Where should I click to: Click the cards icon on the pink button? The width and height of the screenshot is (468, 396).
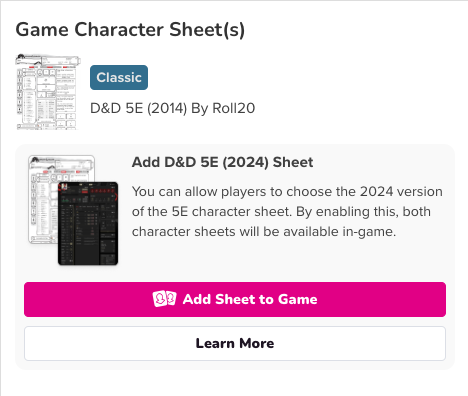pyautogui.click(x=164, y=299)
